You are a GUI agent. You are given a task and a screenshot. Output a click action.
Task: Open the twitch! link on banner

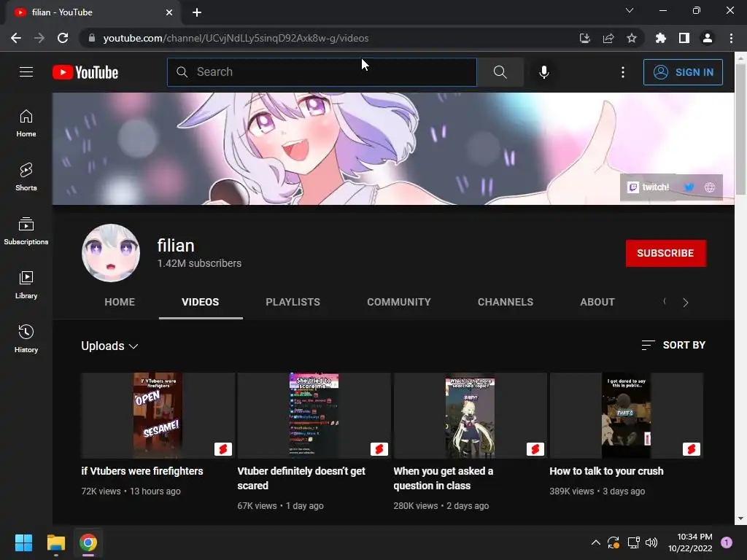click(649, 187)
